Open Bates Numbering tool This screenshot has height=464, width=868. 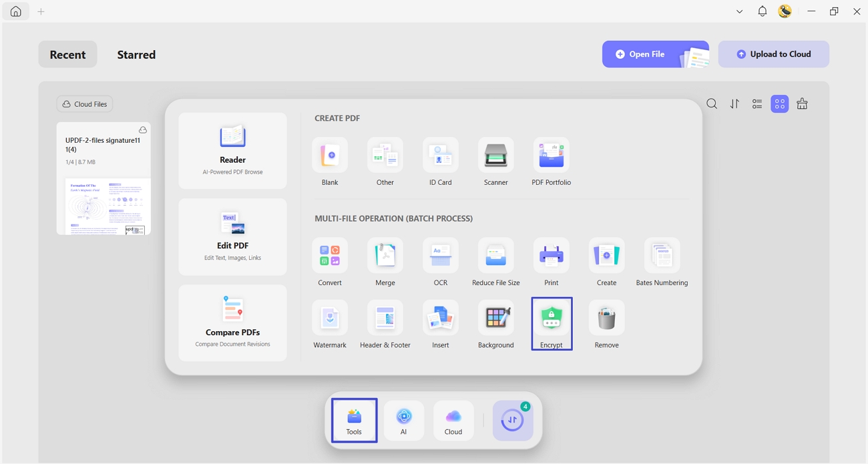point(662,256)
